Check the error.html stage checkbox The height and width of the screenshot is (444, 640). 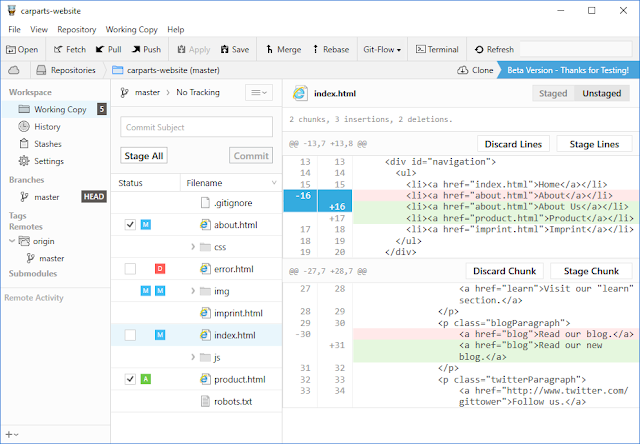tap(130, 269)
